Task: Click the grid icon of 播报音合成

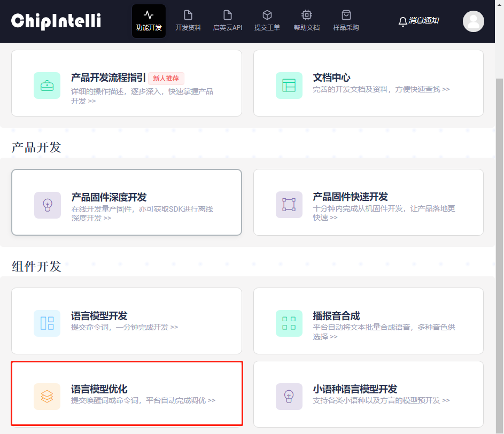Action: 289,323
